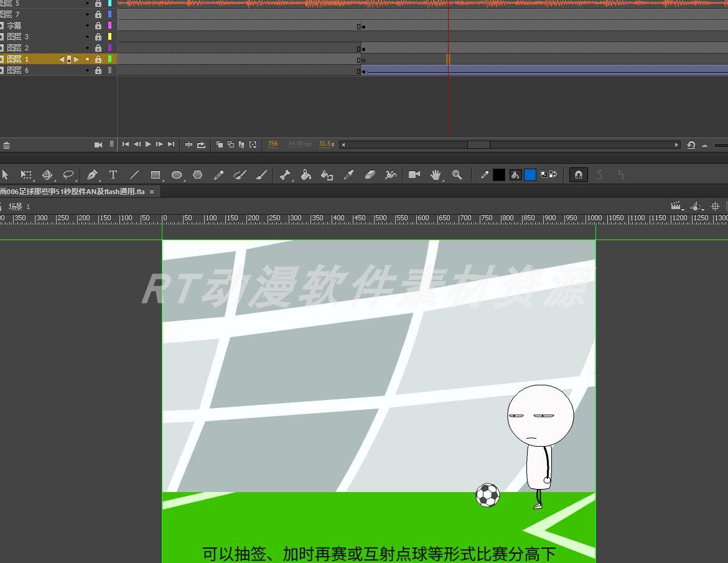Image resolution: width=728 pixels, height=563 pixels.
Task: Select the Selection arrow tool
Action: [x=5, y=175]
